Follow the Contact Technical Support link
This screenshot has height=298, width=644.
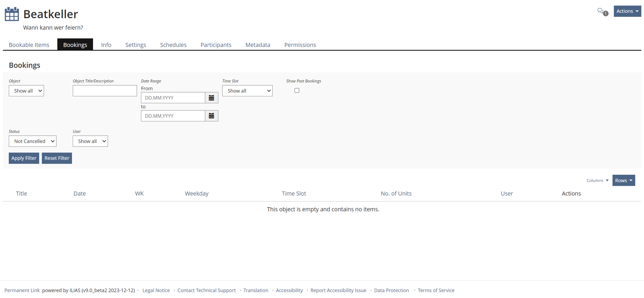tap(206, 290)
